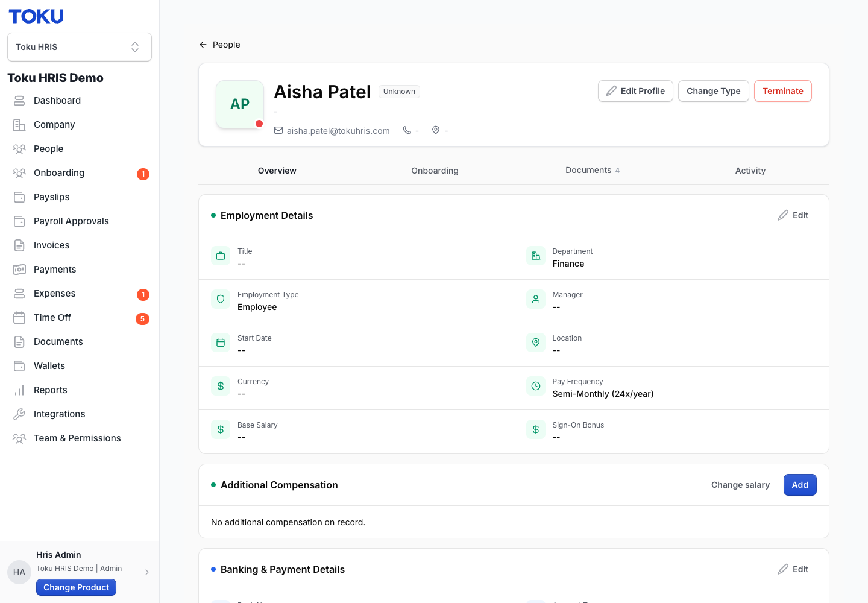Click the Time Off badge showing 5
This screenshot has height=603, width=868.
pos(142,319)
